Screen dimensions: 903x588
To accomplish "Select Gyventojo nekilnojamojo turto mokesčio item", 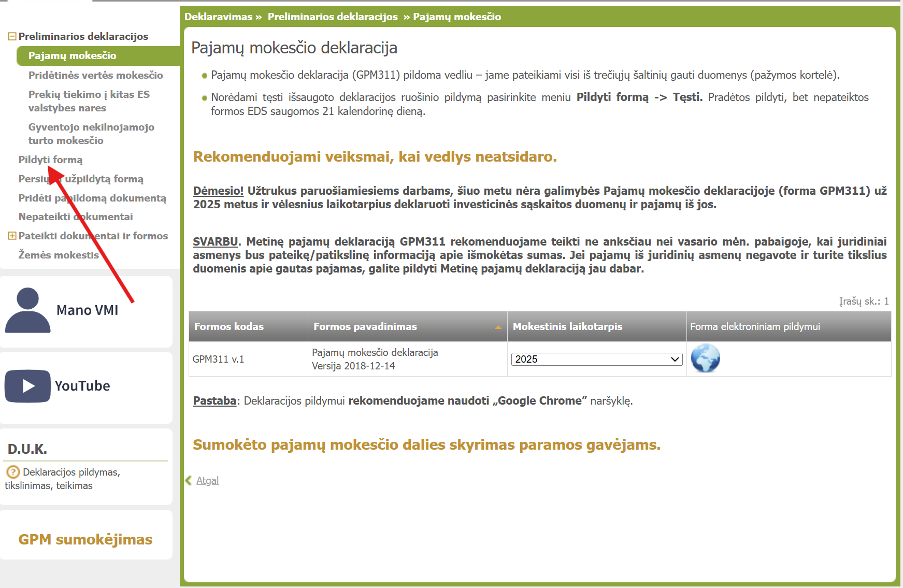I will [x=91, y=134].
